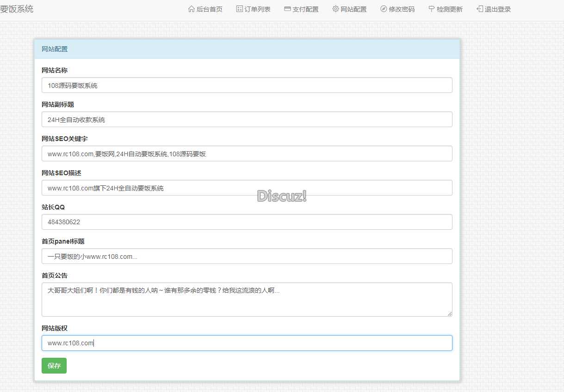This screenshot has width=564, height=392.
Task: Grab the 首页公告 textarea resize handle
Action: [x=449, y=313]
